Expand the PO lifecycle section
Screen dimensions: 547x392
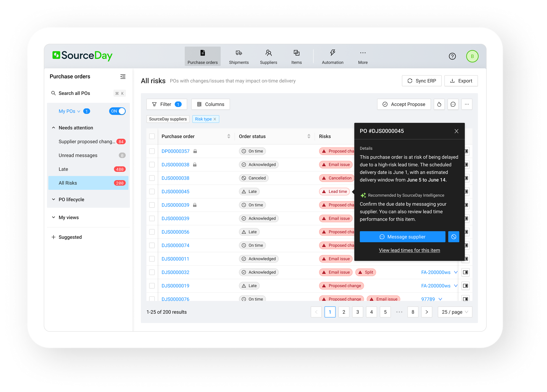pos(71,199)
